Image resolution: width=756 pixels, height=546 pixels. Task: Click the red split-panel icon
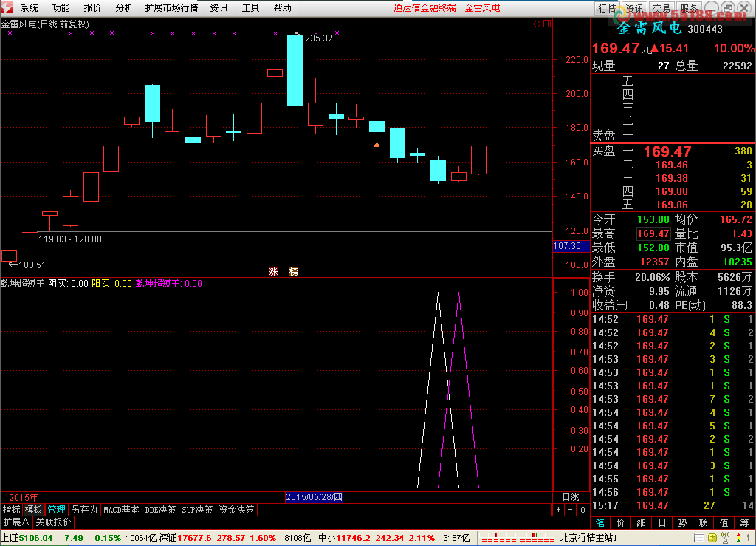click(x=547, y=24)
